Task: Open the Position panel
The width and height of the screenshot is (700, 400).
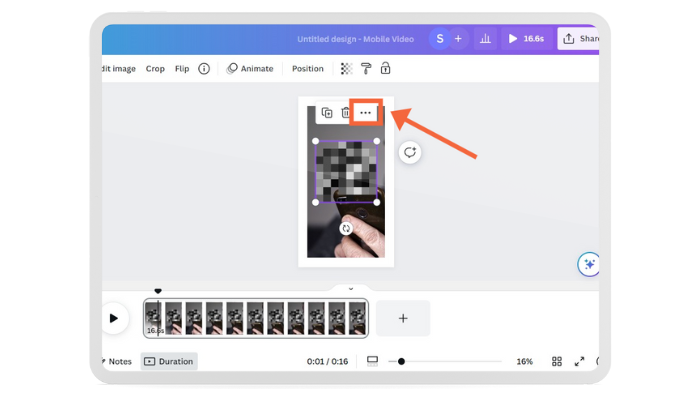Action: pos(308,69)
